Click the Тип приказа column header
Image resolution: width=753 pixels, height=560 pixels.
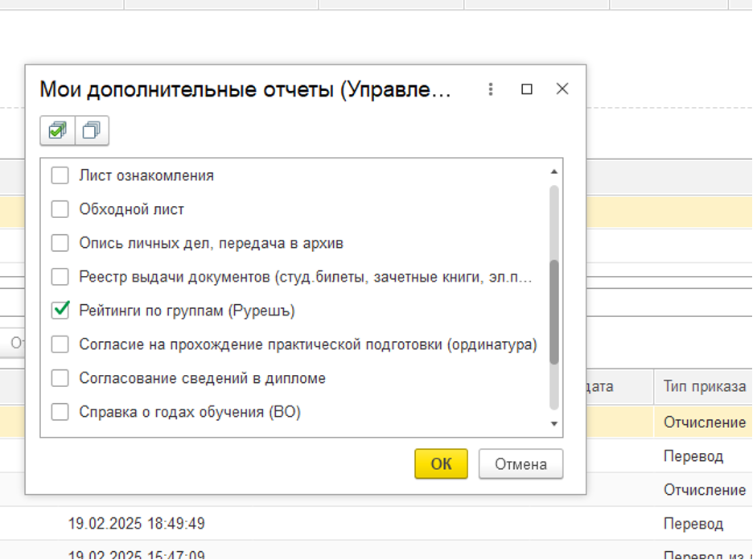(x=704, y=386)
